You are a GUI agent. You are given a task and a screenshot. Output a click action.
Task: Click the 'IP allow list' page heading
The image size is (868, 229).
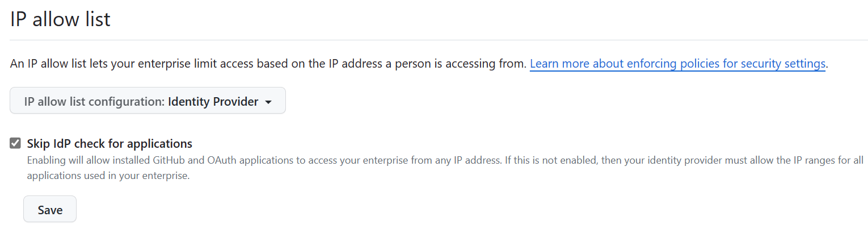(60, 19)
